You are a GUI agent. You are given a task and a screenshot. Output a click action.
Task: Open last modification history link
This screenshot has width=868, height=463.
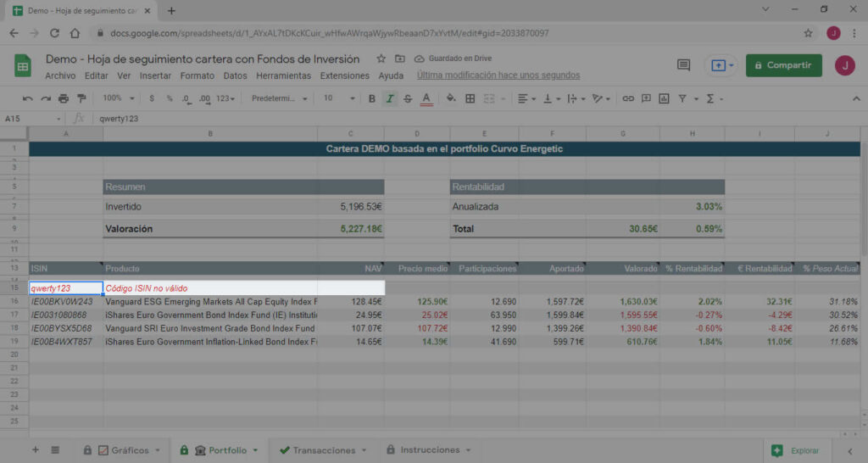point(498,75)
